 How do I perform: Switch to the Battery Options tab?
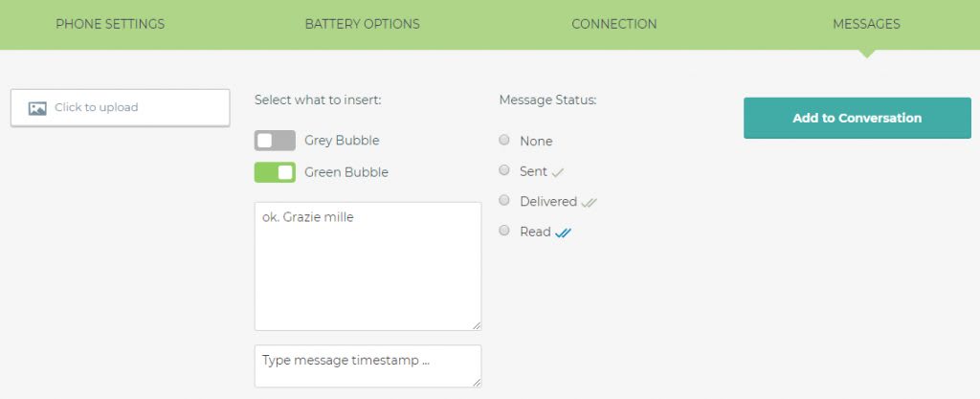click(363, 24)
